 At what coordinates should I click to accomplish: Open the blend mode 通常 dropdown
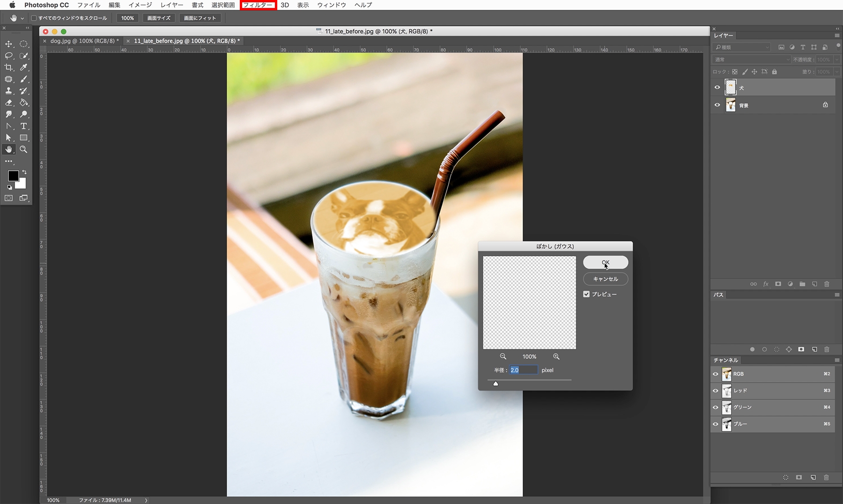[x=752, y=59]
